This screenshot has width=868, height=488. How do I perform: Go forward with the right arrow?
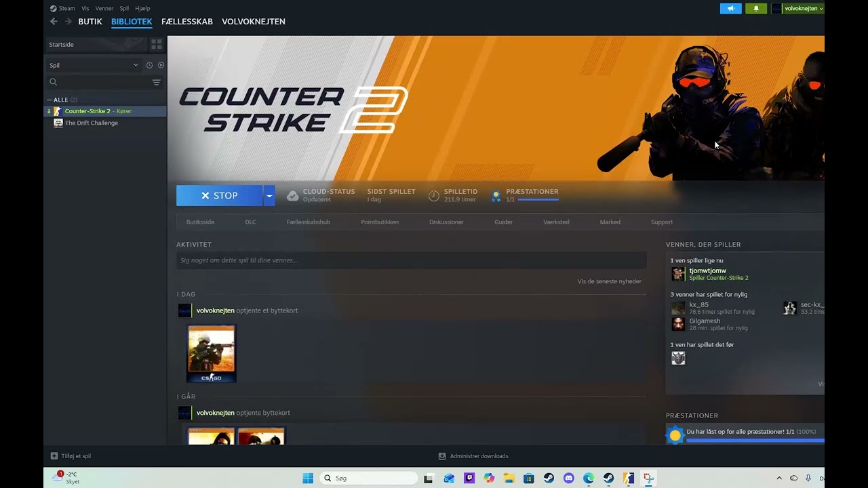pyautogui.click(x=68, y=22)
